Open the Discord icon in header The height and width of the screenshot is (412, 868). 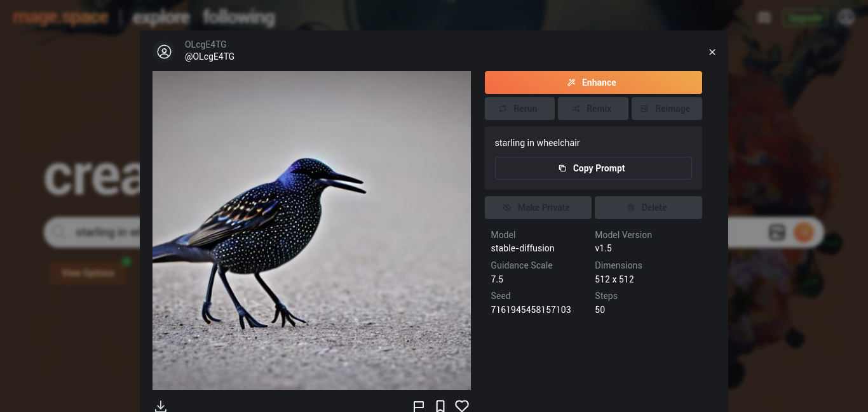(x=764, y=18)
